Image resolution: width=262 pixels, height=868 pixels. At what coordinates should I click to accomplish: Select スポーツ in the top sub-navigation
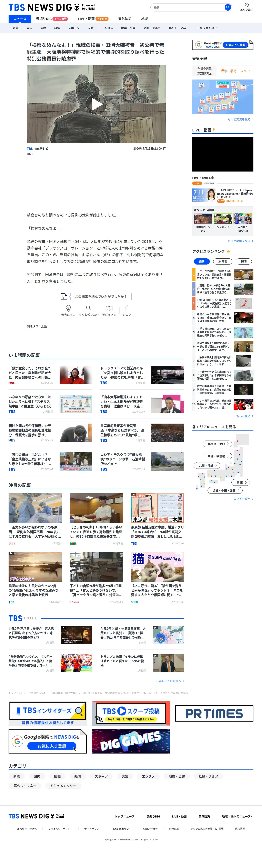74,28
